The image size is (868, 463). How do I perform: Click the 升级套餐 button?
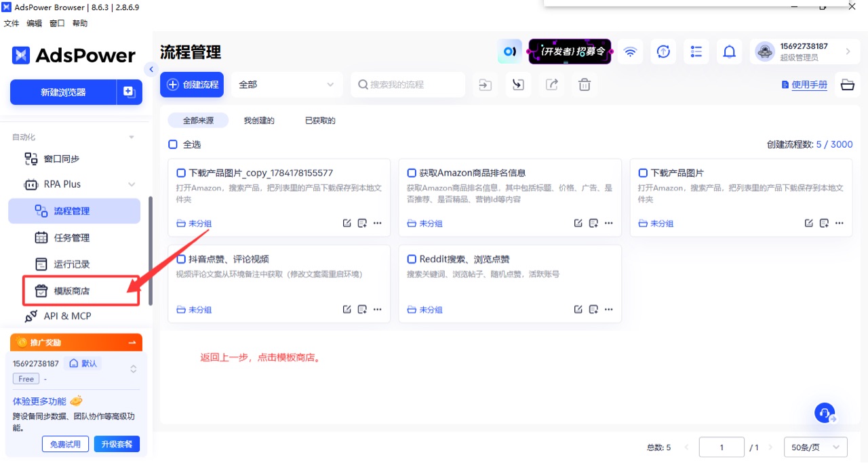point(117,444)
